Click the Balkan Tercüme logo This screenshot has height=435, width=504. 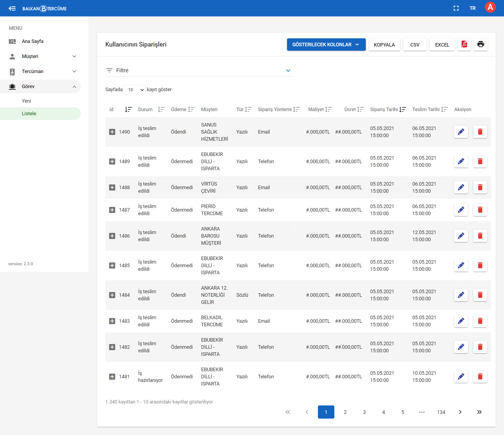pos(45,8)
